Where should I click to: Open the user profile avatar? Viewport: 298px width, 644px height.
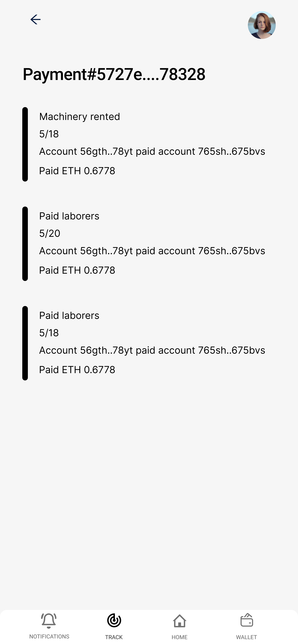261,25
